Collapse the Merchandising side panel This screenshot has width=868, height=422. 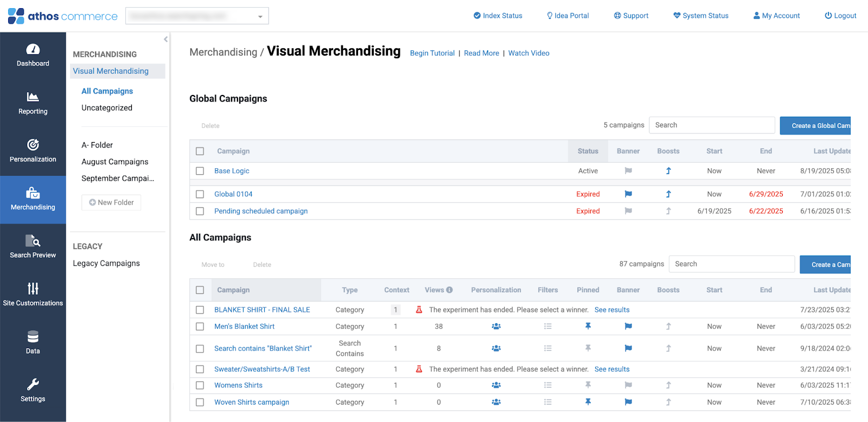165,39
